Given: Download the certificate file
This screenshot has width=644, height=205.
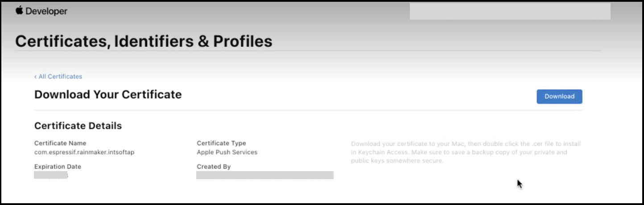Looking at the screenshot, I should coord(559,96).
